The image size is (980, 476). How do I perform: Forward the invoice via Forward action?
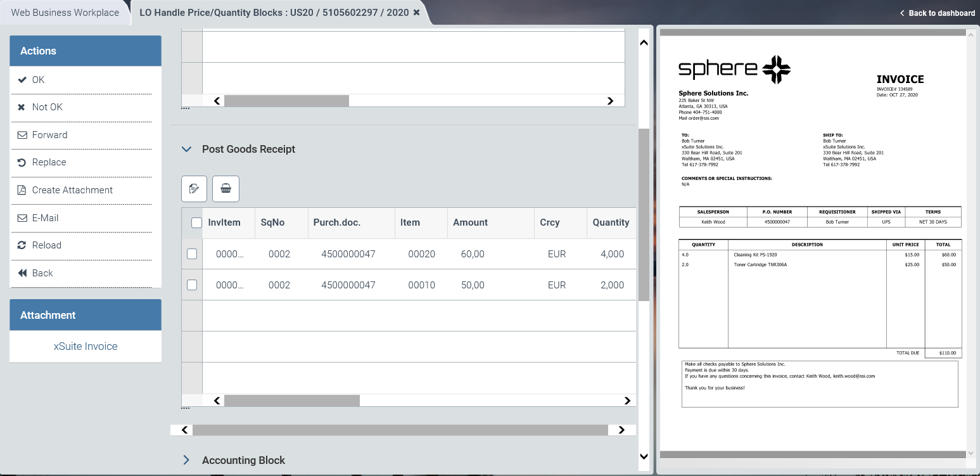(49, 135)
